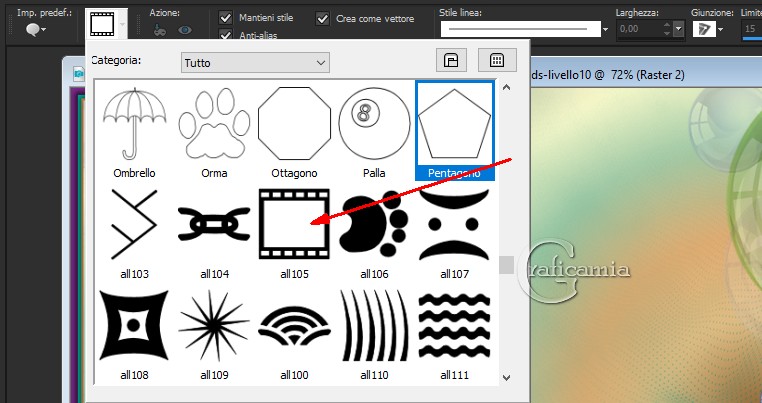Select the all109 starburst shape

point(214,326)
